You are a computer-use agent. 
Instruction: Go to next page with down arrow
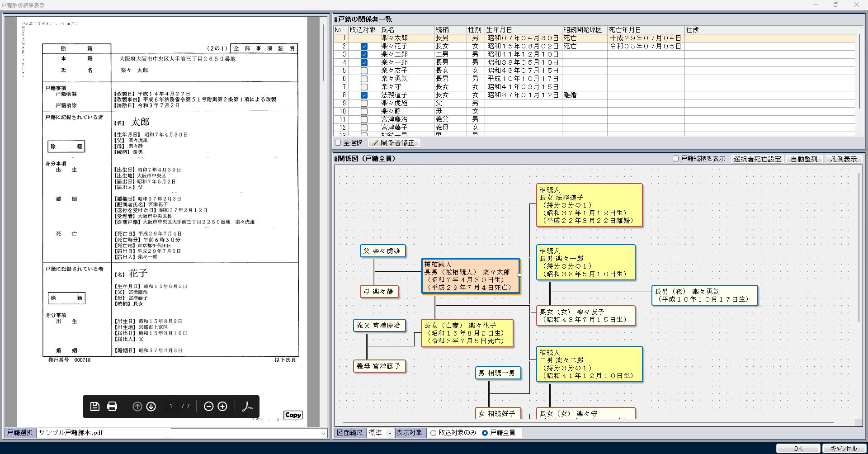[151, 406]
